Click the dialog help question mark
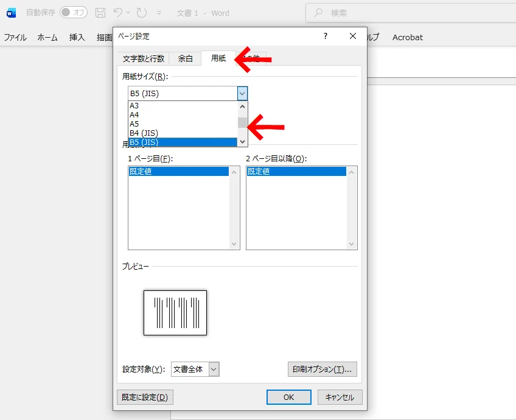Screen dimensions: 516x420 pyautogui.click(x=326, y=36)
